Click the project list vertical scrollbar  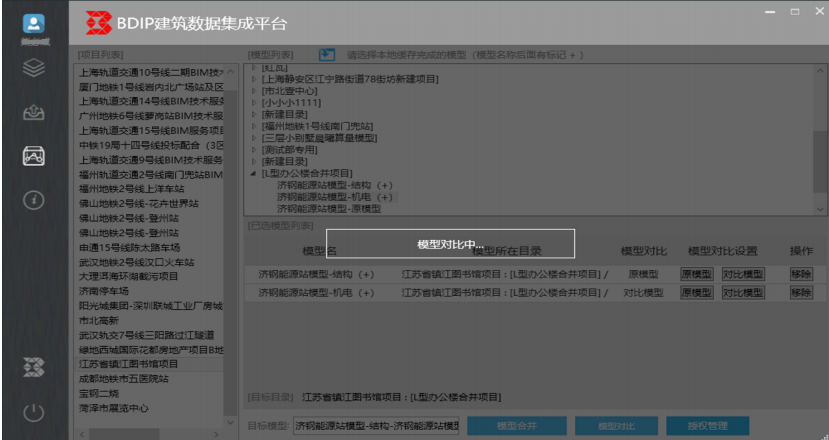[231, 251]
